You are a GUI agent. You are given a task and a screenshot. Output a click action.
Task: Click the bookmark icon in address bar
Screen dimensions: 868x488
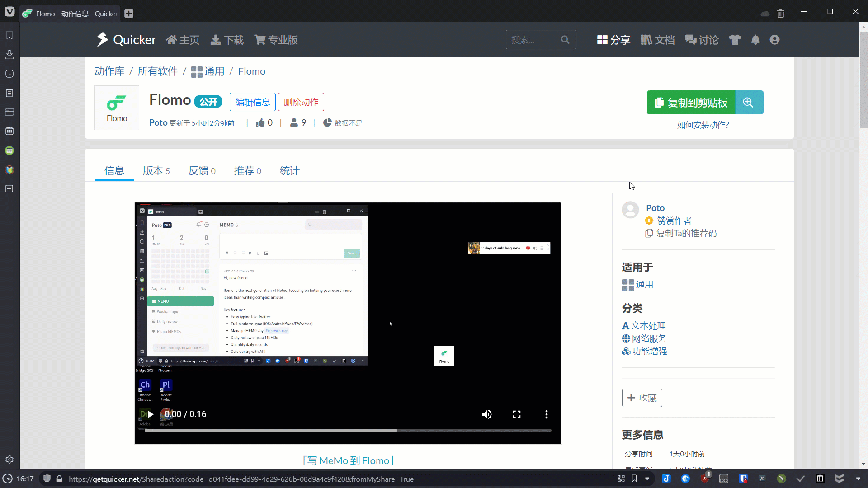[634, 479]
